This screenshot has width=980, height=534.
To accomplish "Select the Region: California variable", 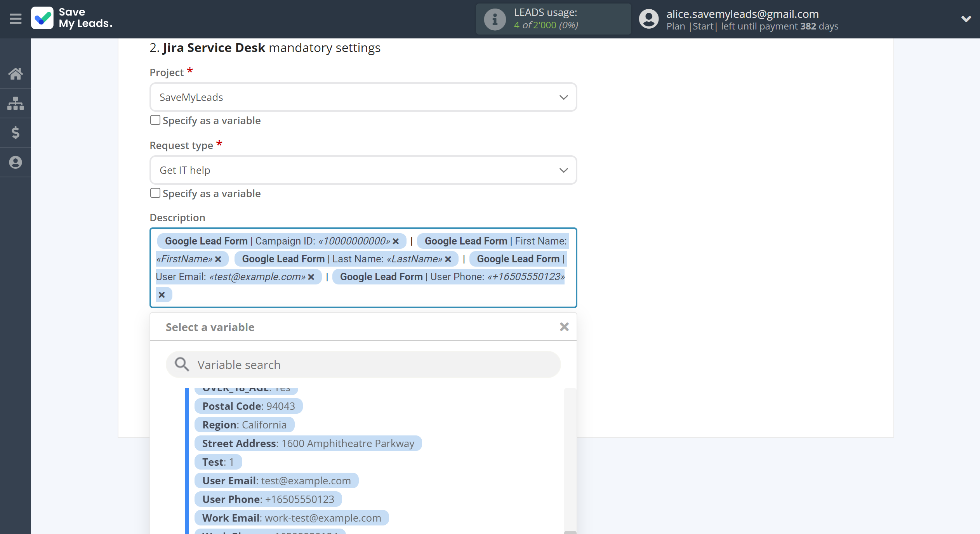I will [244, 425].
